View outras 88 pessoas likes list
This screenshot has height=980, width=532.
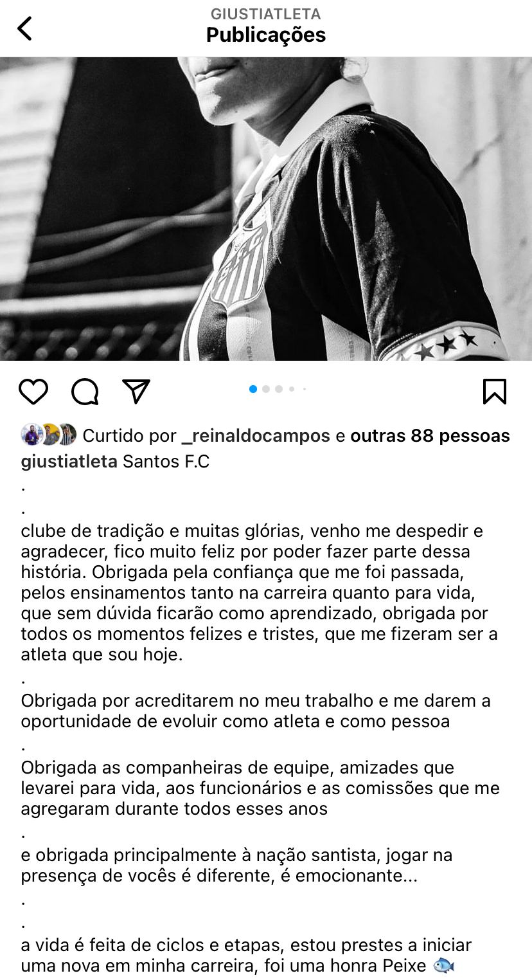pos(430,436)
